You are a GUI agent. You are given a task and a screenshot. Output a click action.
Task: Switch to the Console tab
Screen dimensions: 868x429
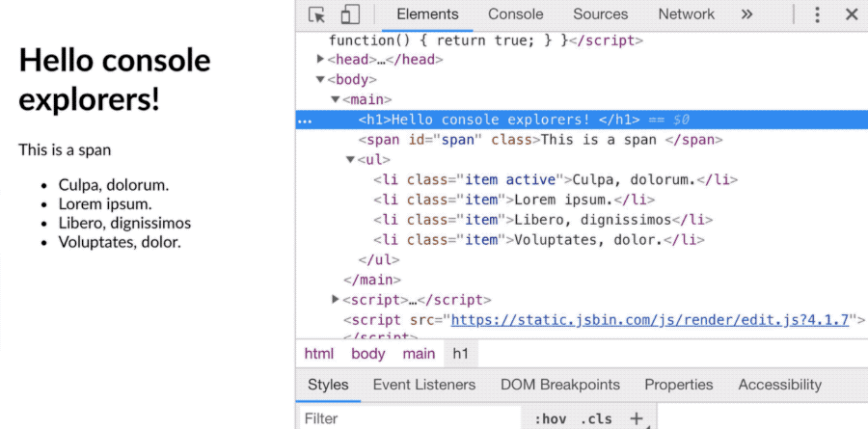pos(515,14)
